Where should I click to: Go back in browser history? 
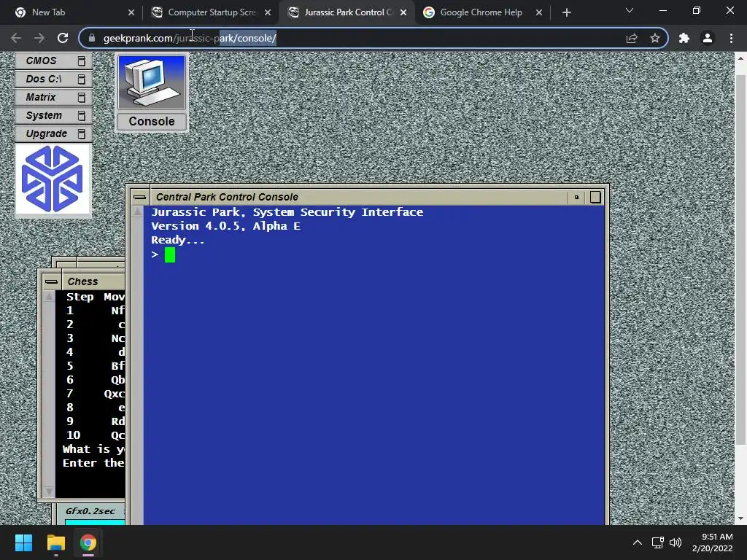point(16,38)
